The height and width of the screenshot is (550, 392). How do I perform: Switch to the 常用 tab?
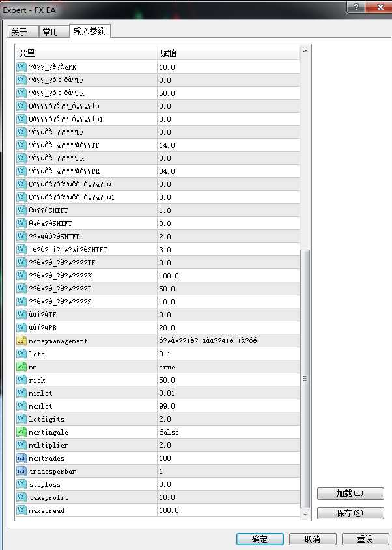(50, 32)
